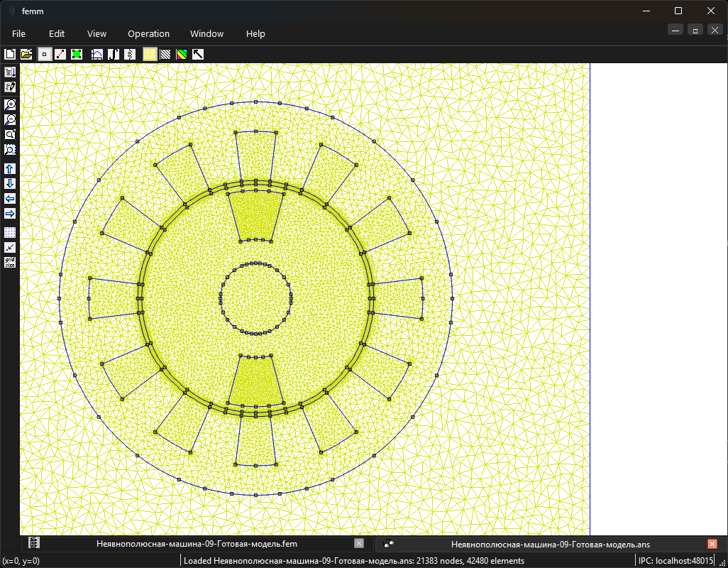Screen dimensions: 728x568
Task: Restore the inner document window
Action: click(695, 31)
